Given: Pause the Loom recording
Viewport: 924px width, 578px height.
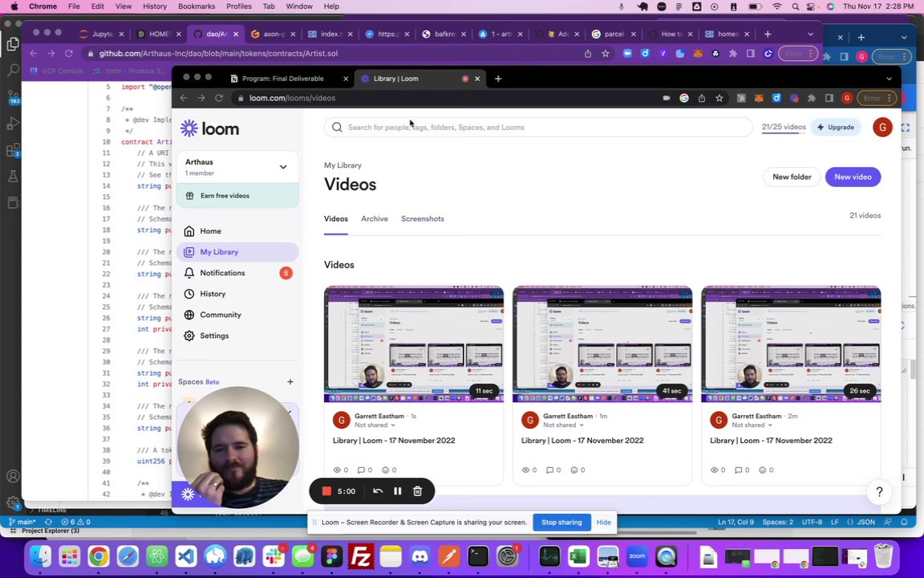Looking at the screenshot, I should (398, 491).
